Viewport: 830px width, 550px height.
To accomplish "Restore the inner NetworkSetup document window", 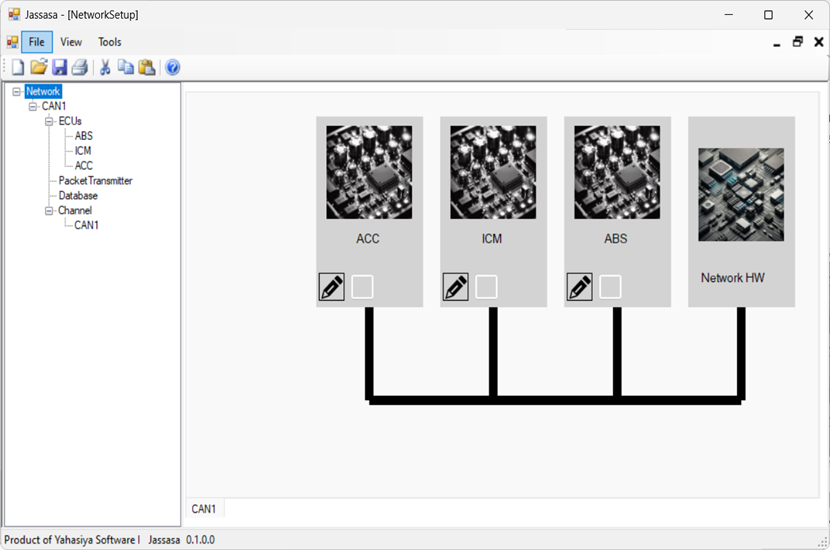I will pyautogui.click(x=798, y=42).
